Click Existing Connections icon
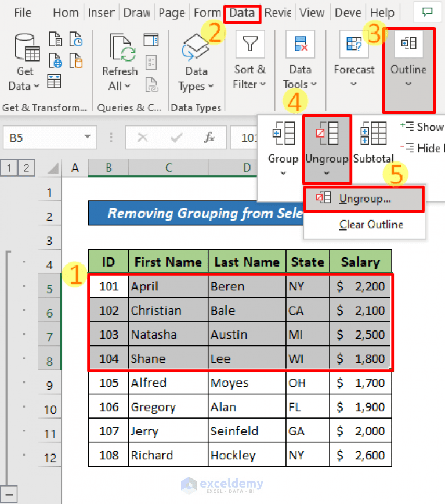The height and width of the screenshot is (504, 445). click(76, 60)
